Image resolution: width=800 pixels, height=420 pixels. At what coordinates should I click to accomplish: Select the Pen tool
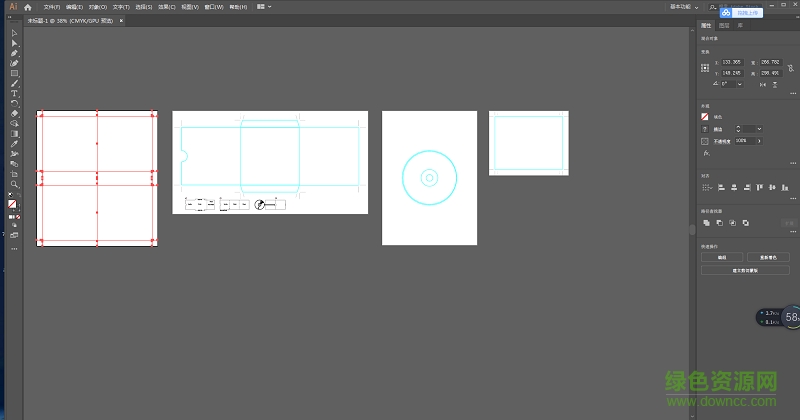click(x=14, y=54)
